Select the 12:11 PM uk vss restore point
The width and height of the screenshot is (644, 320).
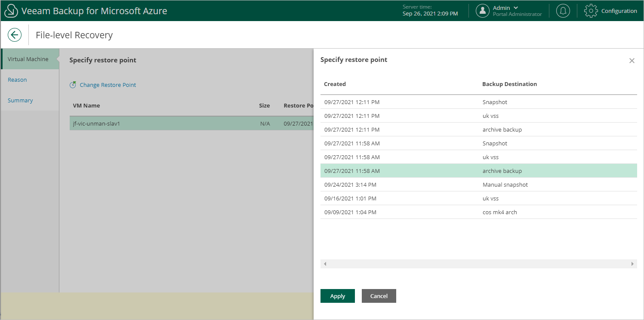point(478,116)
